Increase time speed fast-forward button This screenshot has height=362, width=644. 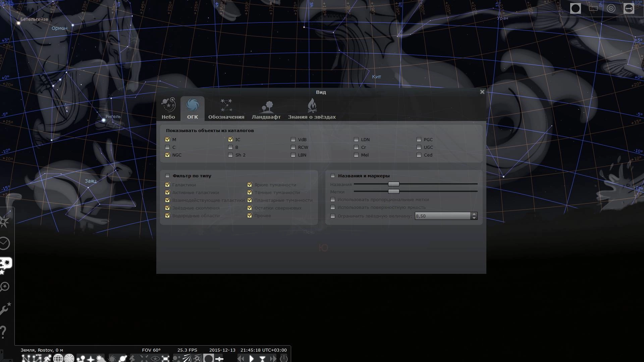click(x=273, y=358)
